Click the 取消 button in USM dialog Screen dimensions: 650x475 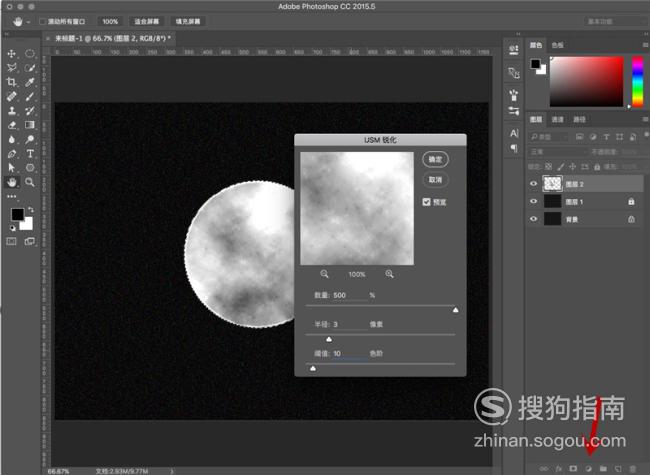click(x=435, y=179)
